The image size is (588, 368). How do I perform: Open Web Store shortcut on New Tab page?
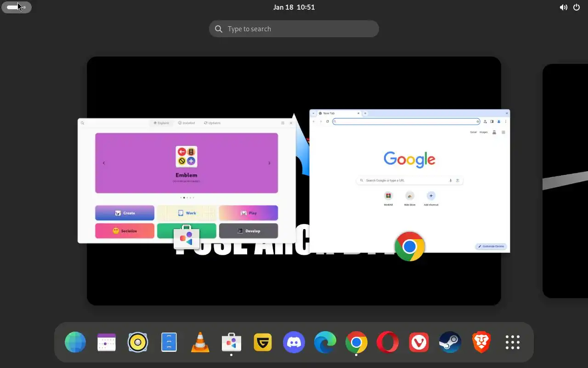coord(410,198)
